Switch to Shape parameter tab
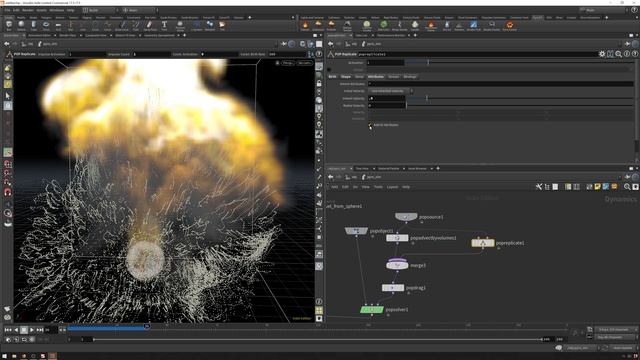The image size is (640, 360). [x=346, y=77]
